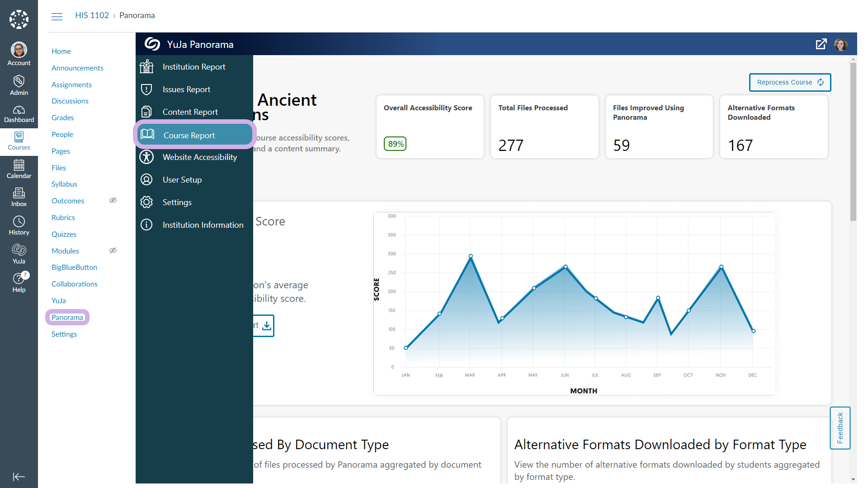Select User Setup menu item
The height and width of the screenshot is (488, 868).
194,179
